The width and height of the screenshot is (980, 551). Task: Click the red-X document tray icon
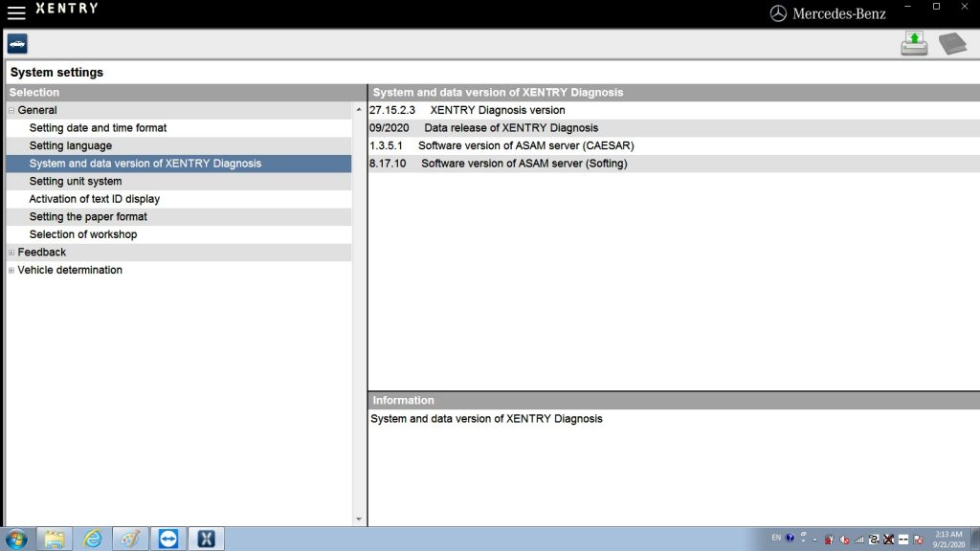coord(919,540)
